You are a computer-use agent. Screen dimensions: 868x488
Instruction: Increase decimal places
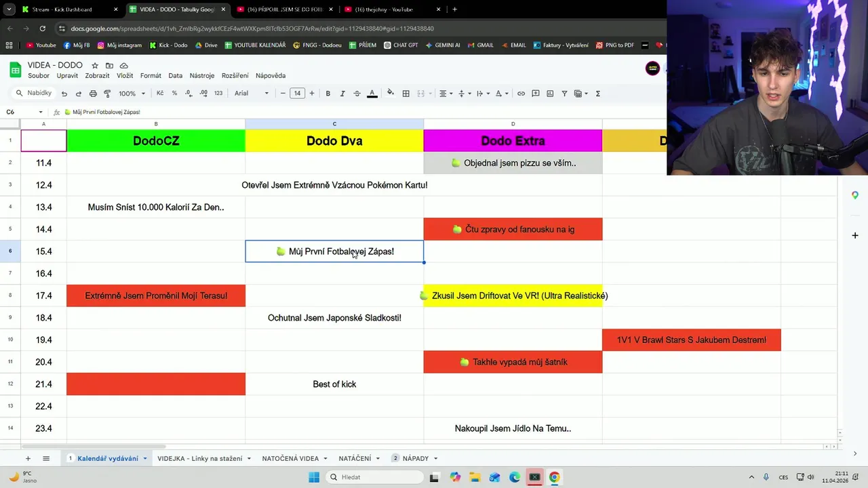click(x=203, y=94)
